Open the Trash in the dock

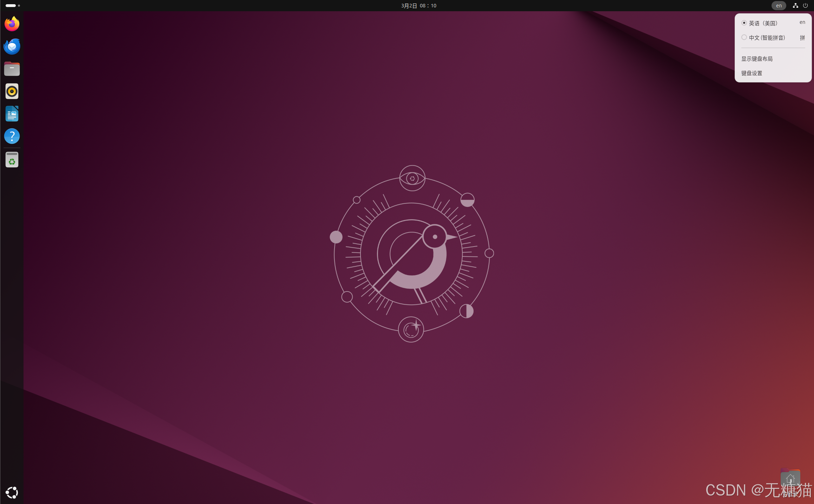tap(12, 160)
